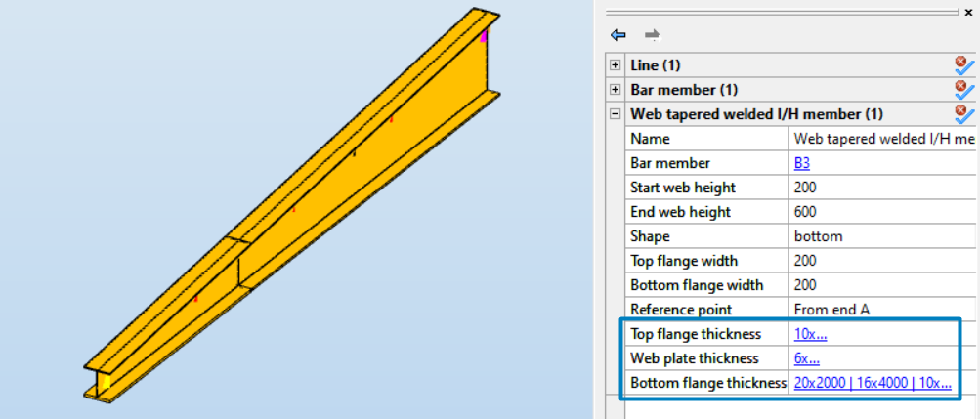Screen dimensions: 980x419
Task: Close the properties panel with the X
Action: pyautogui.click(x=968, y=12)
